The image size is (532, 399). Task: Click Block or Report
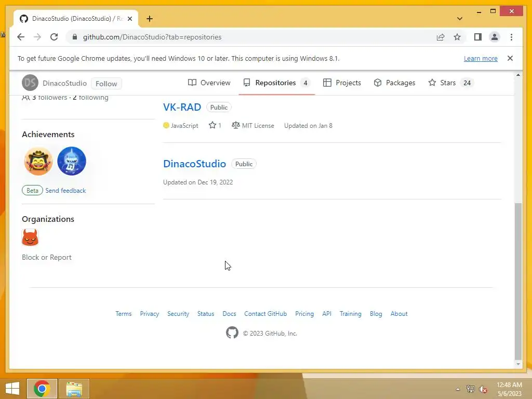pos(46,257)
